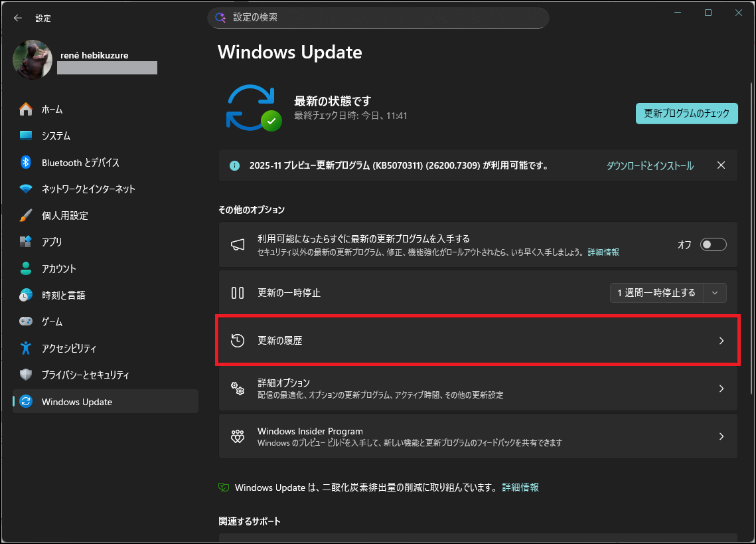Click the System monitor icon
This screenshot has width=756, height=544.
pos(25,136)
